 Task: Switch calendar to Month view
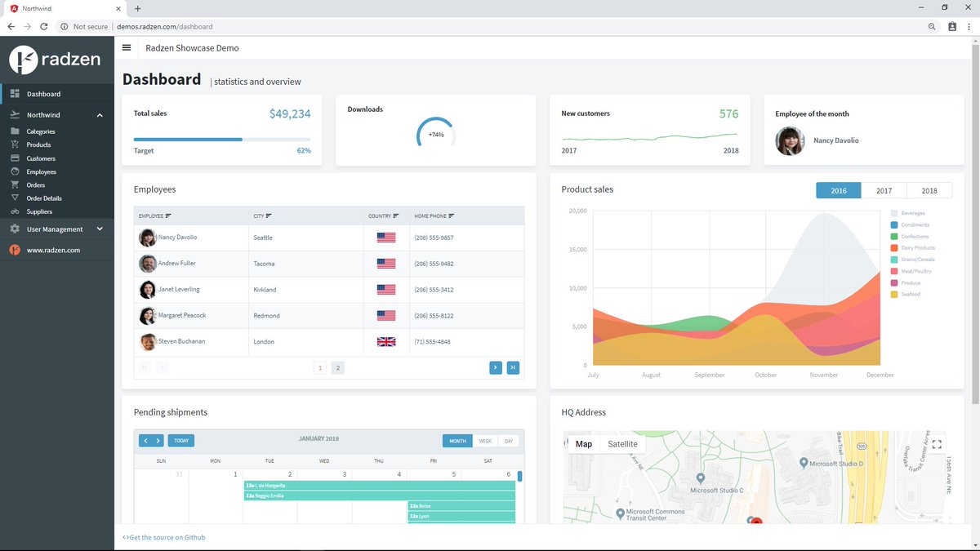(x=457, y=441)
